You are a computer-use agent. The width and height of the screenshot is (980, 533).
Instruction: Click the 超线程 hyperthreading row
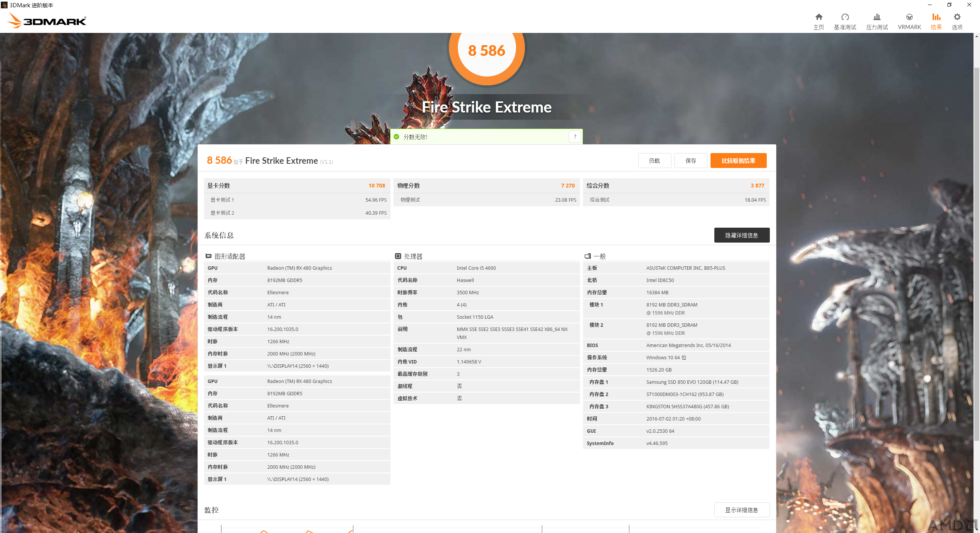[486, 386]
